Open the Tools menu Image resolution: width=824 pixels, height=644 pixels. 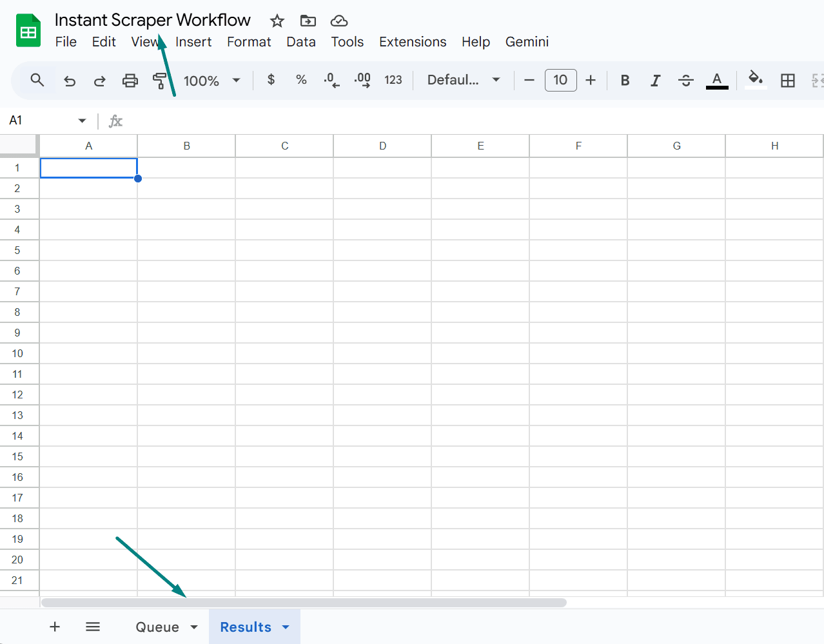[x=348, y=42]
